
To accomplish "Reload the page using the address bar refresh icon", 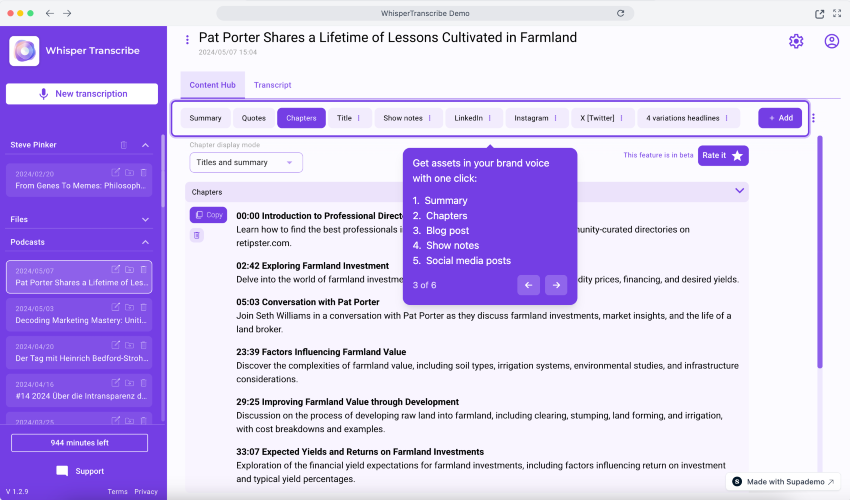I will click(x=620, y=13).
